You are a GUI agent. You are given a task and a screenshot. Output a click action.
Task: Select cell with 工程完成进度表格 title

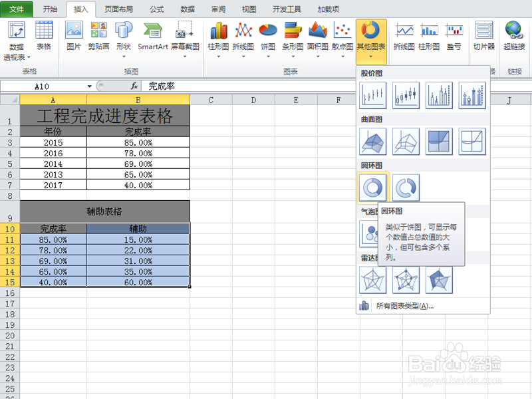coord(105,116)
